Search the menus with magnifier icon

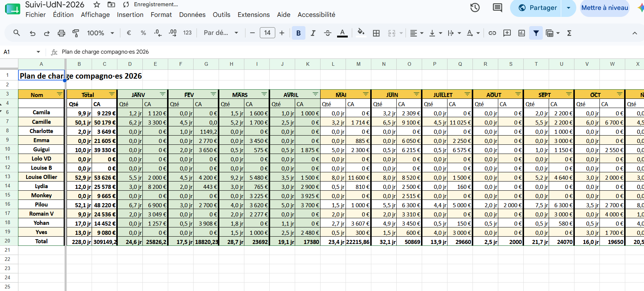(x=17, y=33)
